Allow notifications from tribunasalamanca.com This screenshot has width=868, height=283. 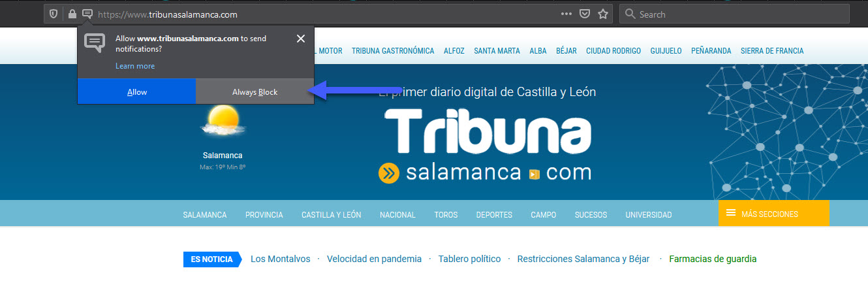point(137,92)
